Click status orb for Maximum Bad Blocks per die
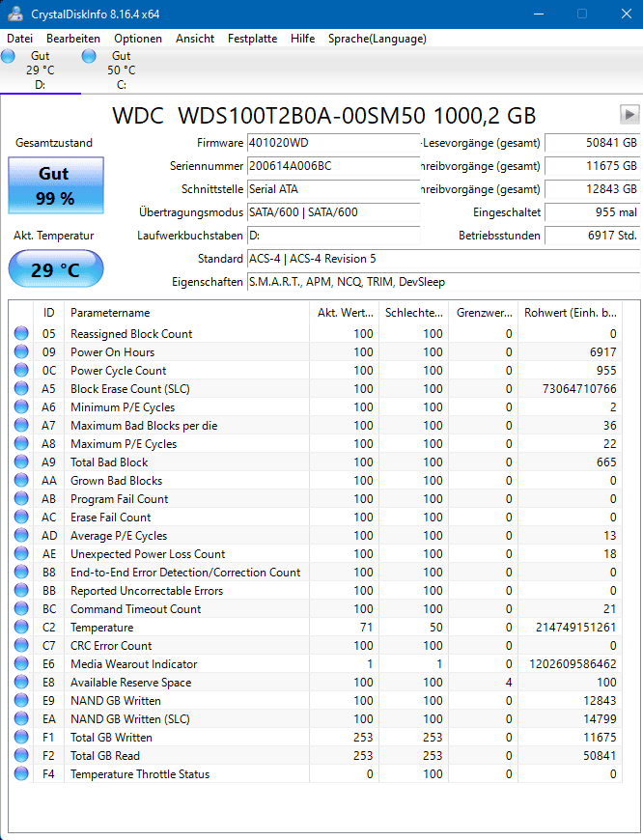Screen dimensions: 643x840 [x=21, y=426]
